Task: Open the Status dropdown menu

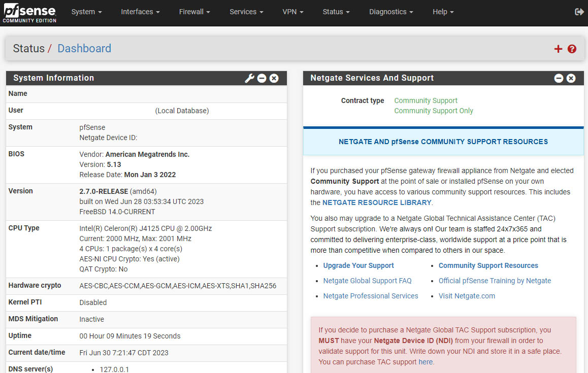Action: (336, 12)
